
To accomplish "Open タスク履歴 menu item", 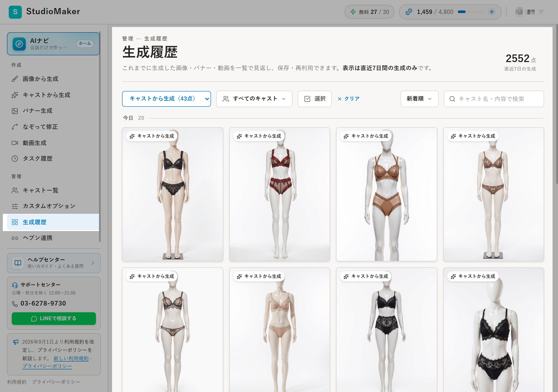I will (53, 159).
